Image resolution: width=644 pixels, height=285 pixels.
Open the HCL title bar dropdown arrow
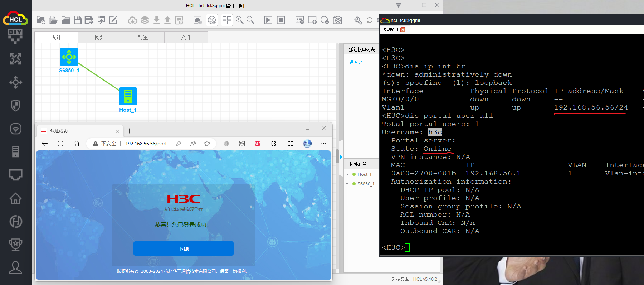399,5
